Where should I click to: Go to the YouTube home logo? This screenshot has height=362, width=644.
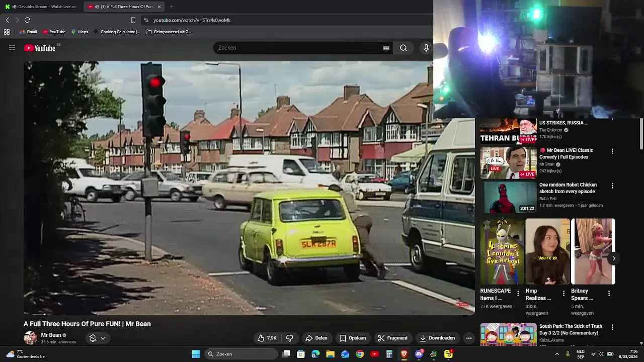40,48
